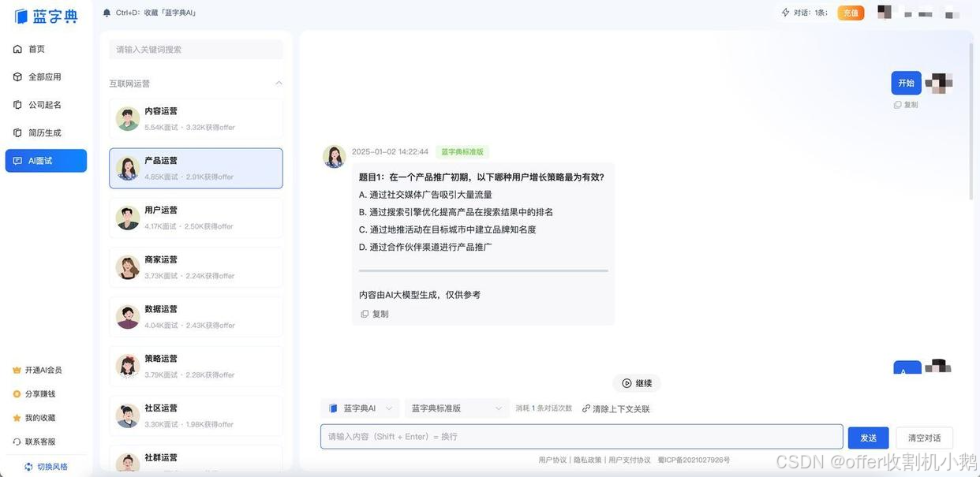Click the coin icon beside 分享赚钱

coord(17,393)
